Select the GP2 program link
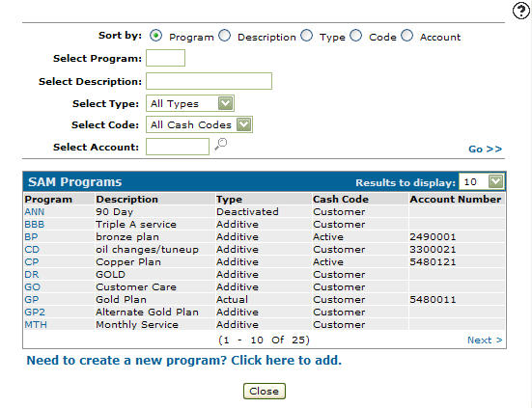This screenshot has height=408, width=532. [x=35, y=313]
